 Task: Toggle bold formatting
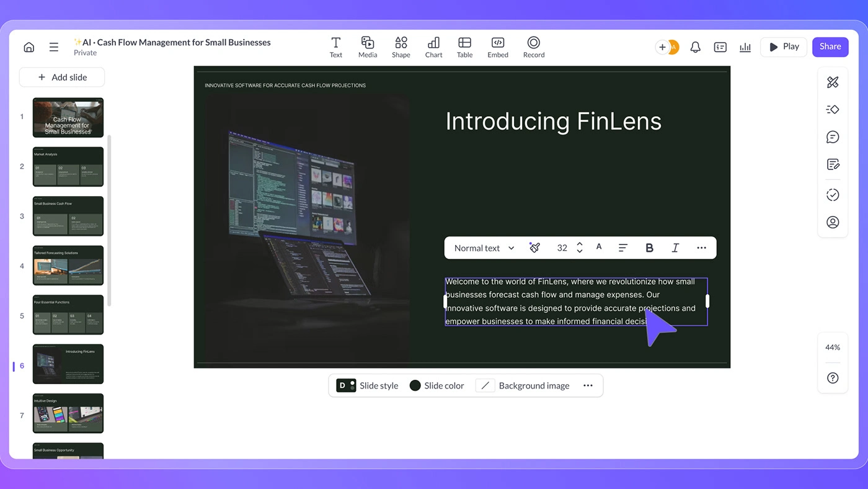point(649,248)
